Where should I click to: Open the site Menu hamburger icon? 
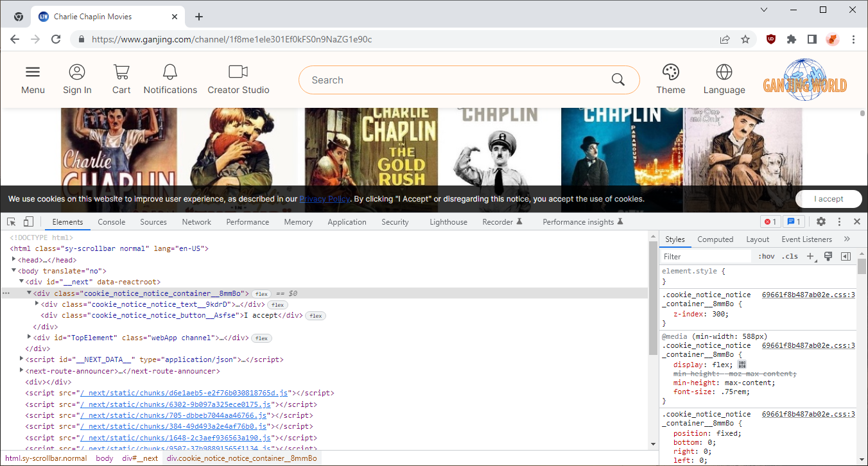tap(33, 73)
